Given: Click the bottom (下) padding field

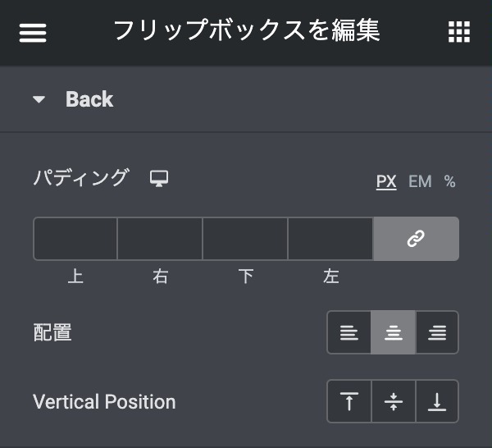Looking at the screenshot, I should coord(245,239).
